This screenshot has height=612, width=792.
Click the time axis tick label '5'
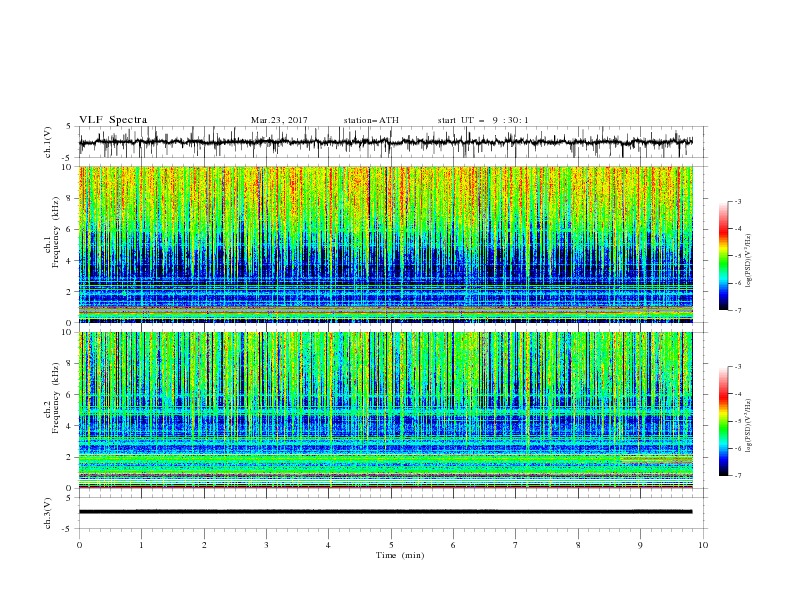coord(391,545)
